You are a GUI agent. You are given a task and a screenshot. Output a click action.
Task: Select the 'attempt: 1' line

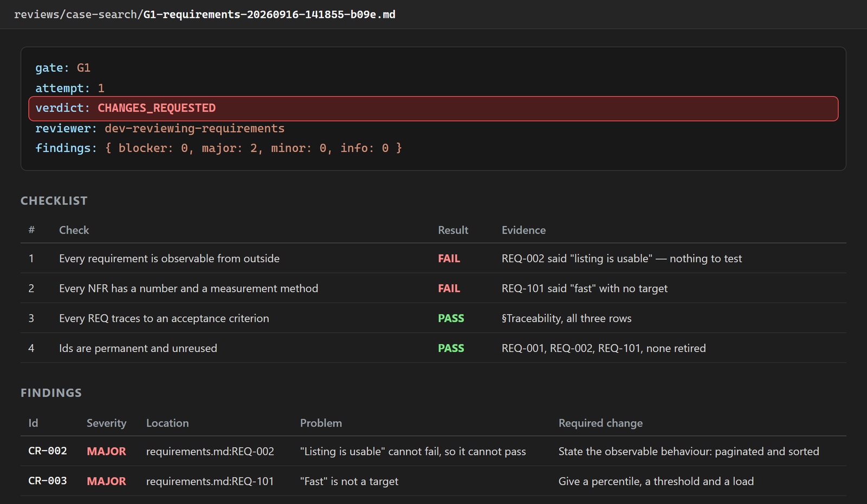coord(70,88)
